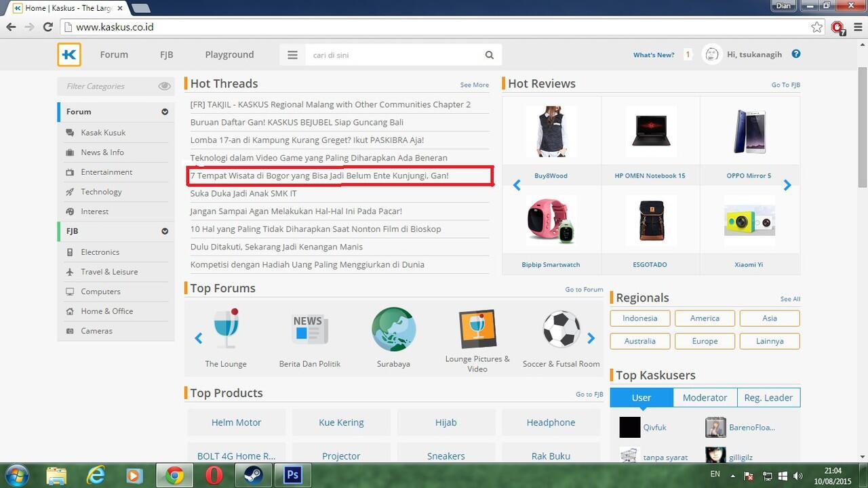Select the America regional button
The image size is (868, 488).
(x=705, y=318)
